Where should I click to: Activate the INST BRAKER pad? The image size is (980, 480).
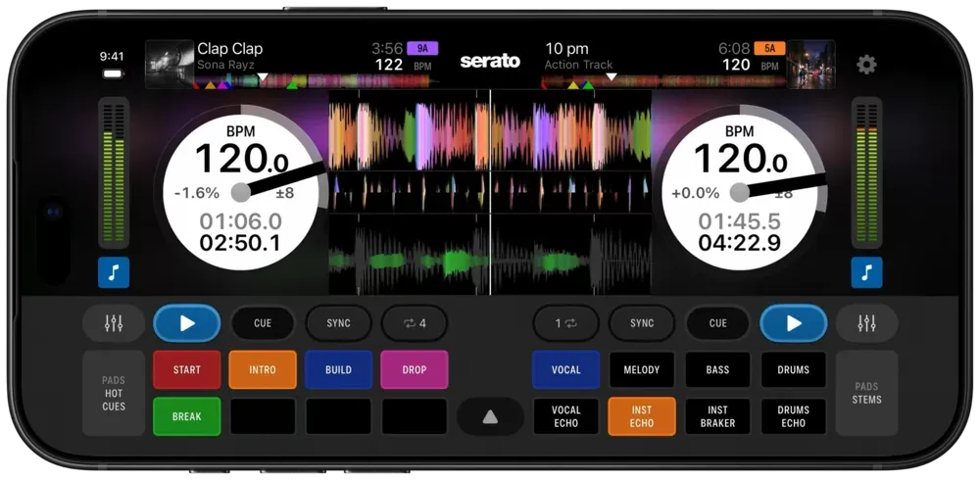coord(717,416)
